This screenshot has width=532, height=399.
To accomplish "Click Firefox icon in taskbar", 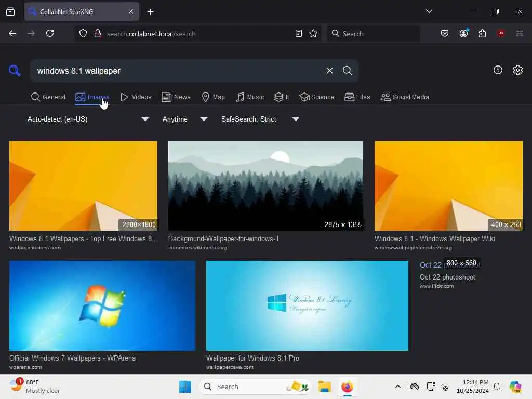I will point(347,387).
